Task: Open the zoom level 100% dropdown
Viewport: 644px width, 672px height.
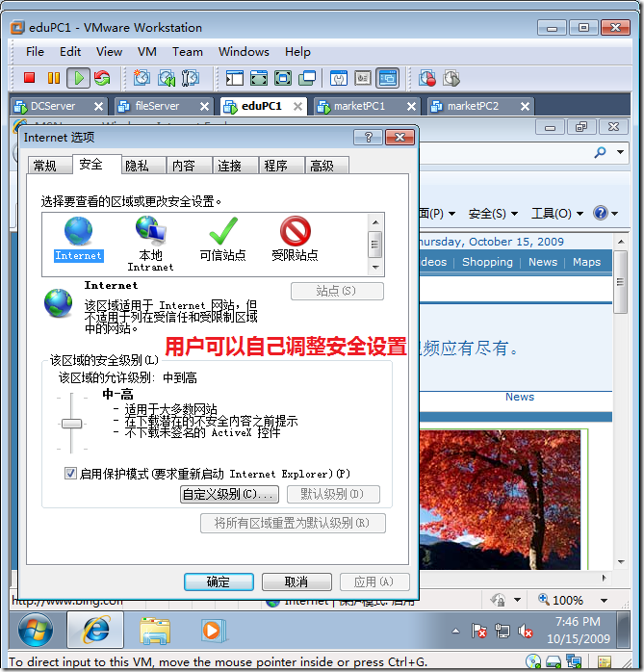Action: point(605,600)
